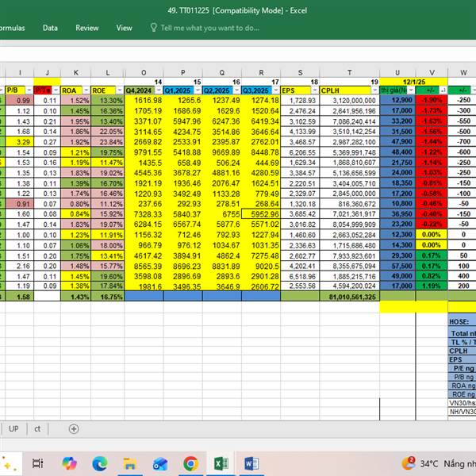Open Outlook from the taskbar
The height and width of the screenshot is (476, 476).
tap(160, 464)
